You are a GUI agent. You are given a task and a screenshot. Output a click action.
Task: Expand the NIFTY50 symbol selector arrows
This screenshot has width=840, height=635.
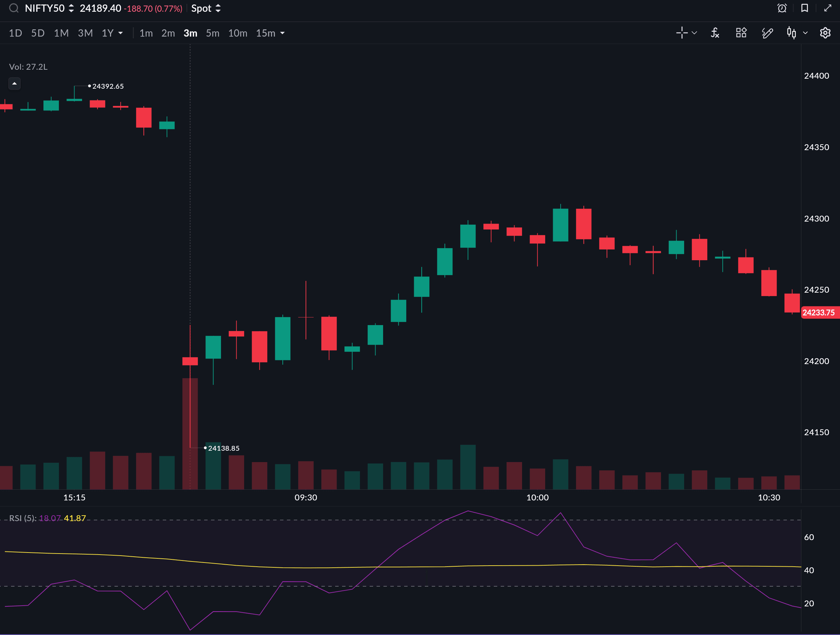click(71, 8)
